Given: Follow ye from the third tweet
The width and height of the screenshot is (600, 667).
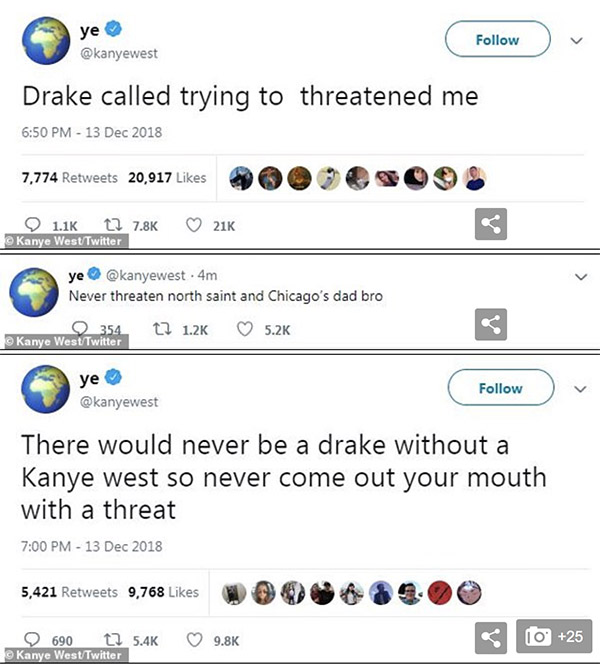Looking at the screenshot, I should click(501, 388).
